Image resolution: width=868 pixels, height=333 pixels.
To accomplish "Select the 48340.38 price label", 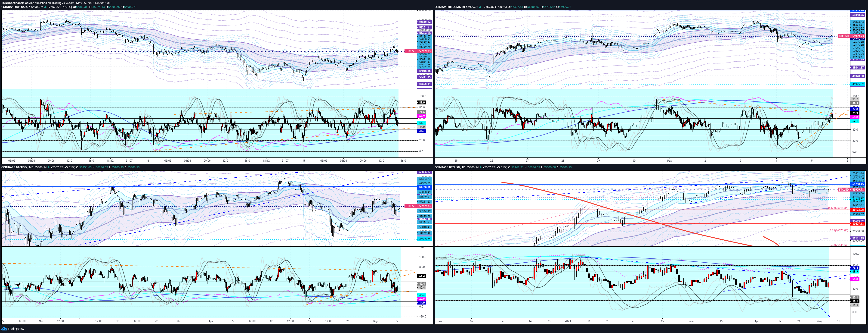I will pos(858,76).
